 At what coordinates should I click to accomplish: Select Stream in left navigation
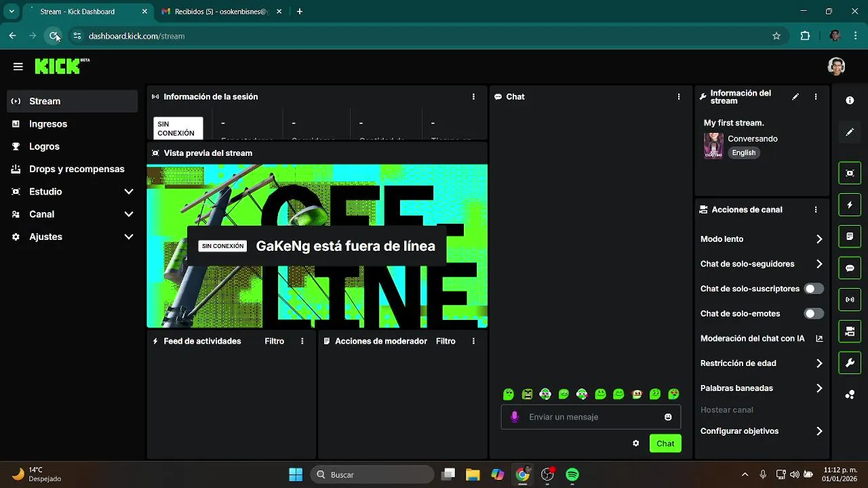[72, 101]
